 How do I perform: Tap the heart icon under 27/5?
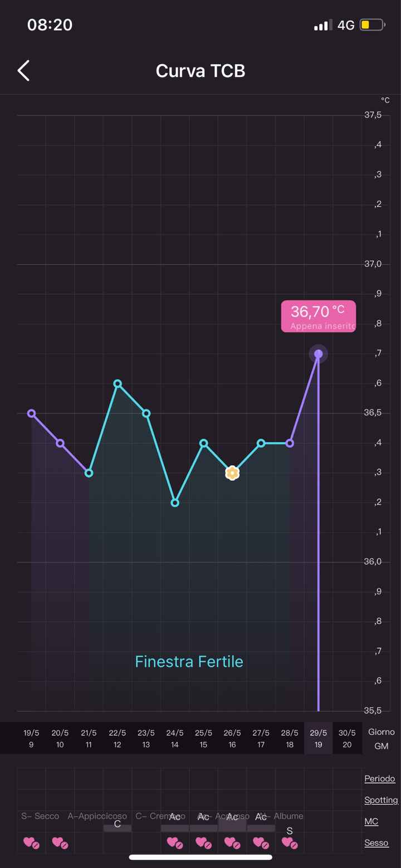(x=261, y=842)
